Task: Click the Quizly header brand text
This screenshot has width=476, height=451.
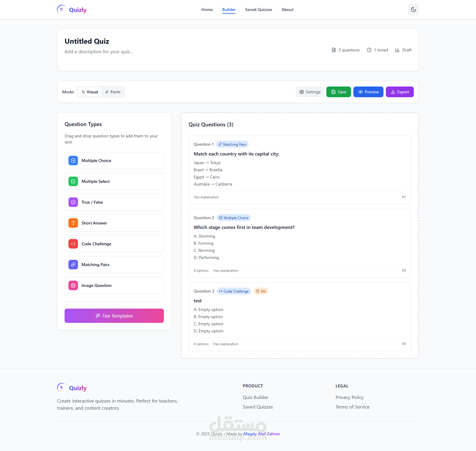Action: tap(78, 10)
